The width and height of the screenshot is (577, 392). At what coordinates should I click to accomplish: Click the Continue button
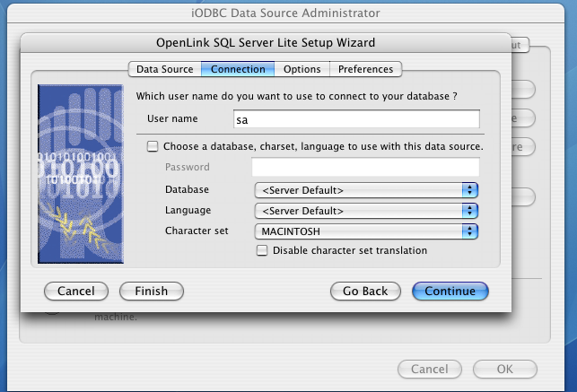point(450,292)
